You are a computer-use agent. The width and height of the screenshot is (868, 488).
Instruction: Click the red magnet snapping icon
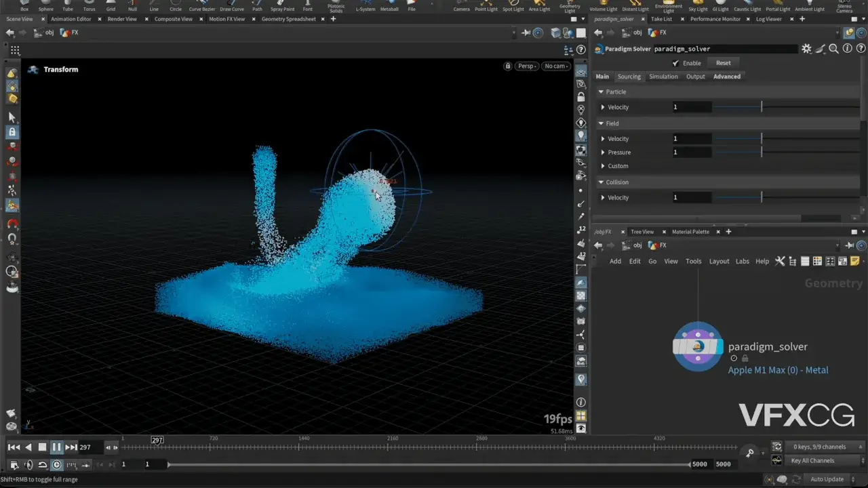tap(12, 223)
